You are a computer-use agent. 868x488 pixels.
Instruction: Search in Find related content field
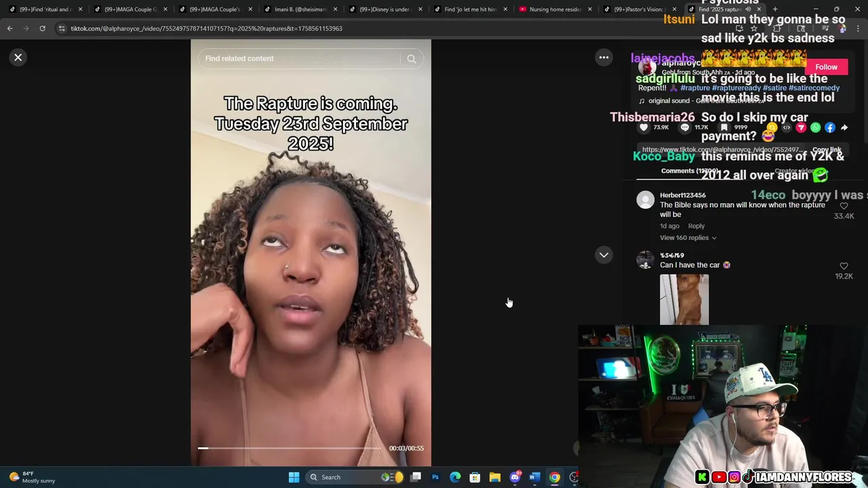tap(302, 58)
